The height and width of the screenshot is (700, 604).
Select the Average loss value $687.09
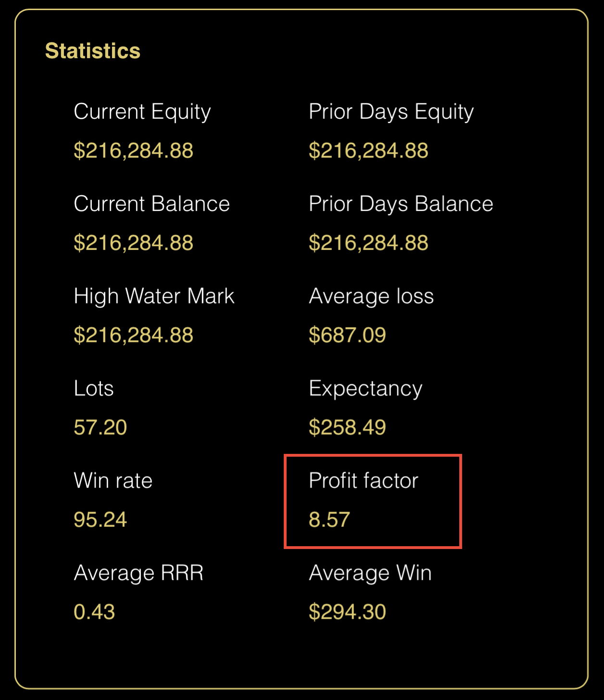point(347,335)
